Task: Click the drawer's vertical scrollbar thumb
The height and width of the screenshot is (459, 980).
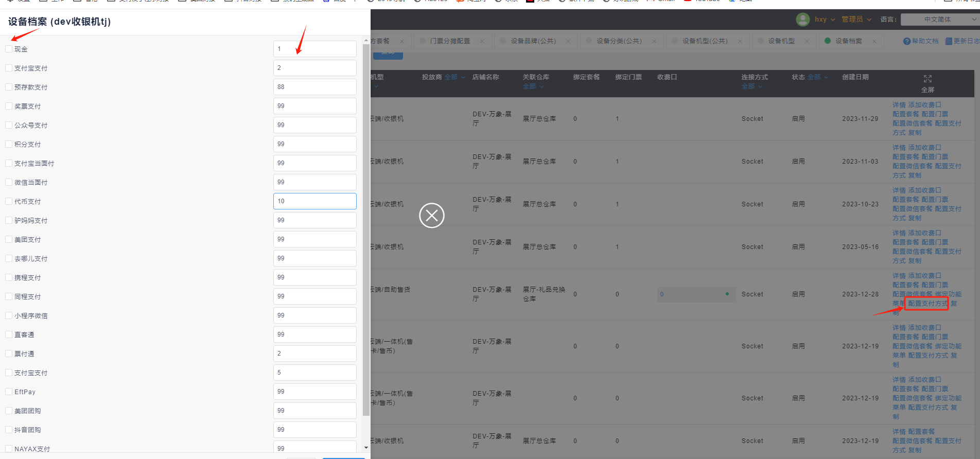Action: click(x=366, y=230)
